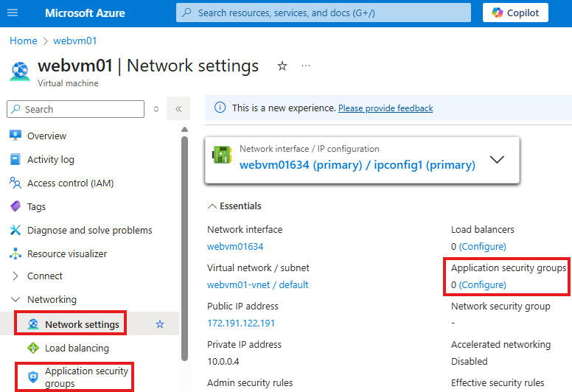Configure Load balancers

(x=482, y=247)
